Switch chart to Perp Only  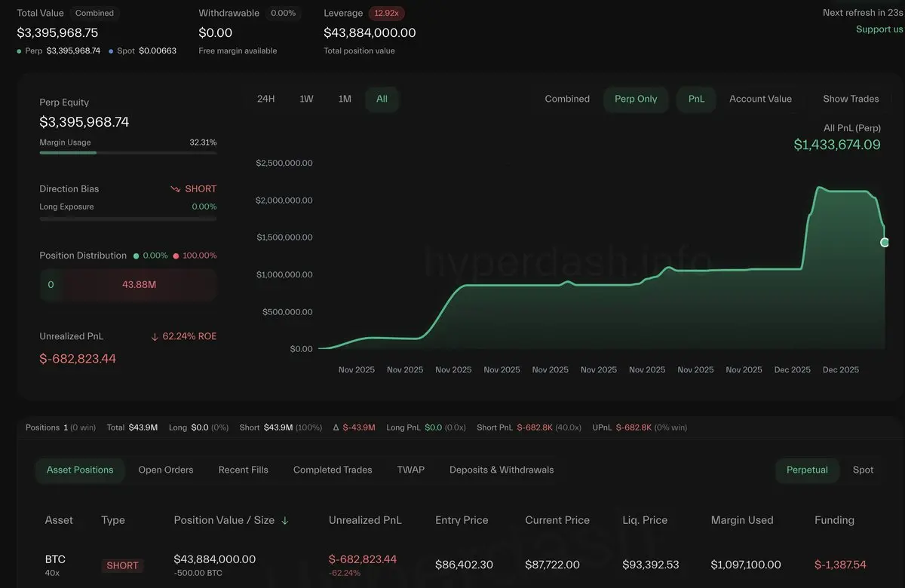point(636,99)
